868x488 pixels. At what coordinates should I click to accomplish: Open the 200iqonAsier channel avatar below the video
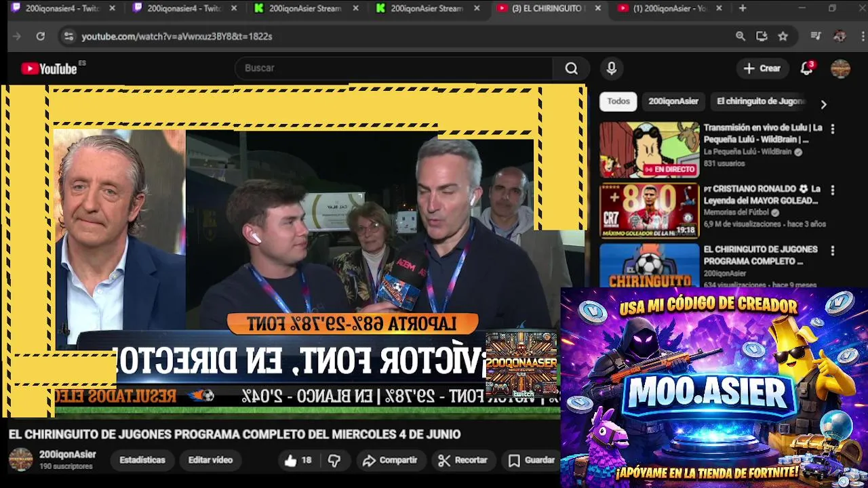click(20, 460)
